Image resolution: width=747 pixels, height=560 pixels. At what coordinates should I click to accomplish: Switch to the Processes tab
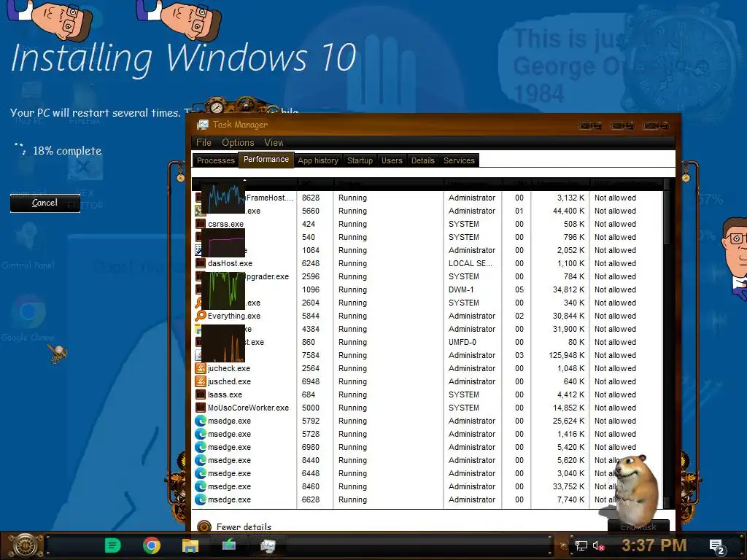pos(215,160)
